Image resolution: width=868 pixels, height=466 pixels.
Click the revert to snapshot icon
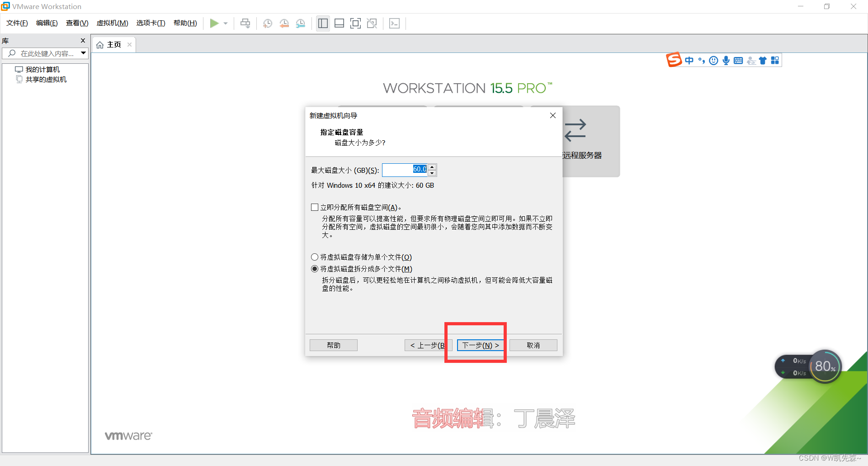point(284,24)
